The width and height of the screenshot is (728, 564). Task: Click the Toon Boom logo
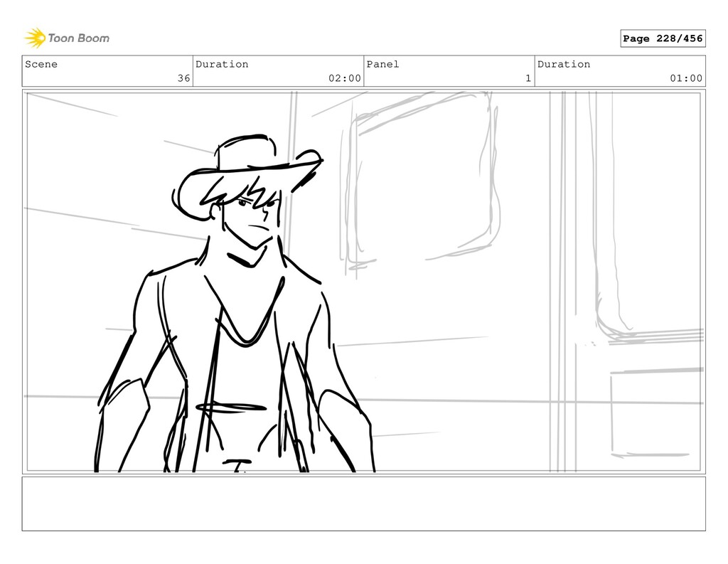[67, 38]
